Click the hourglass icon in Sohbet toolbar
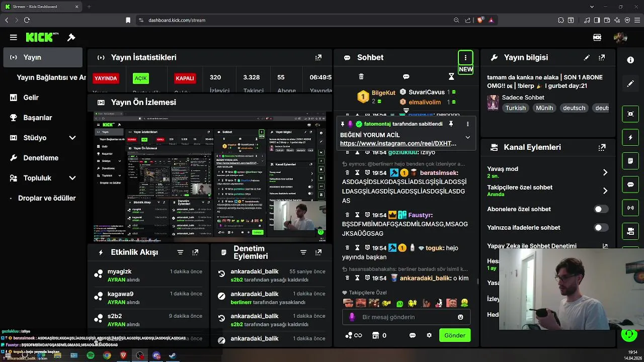 coord(451,76)
